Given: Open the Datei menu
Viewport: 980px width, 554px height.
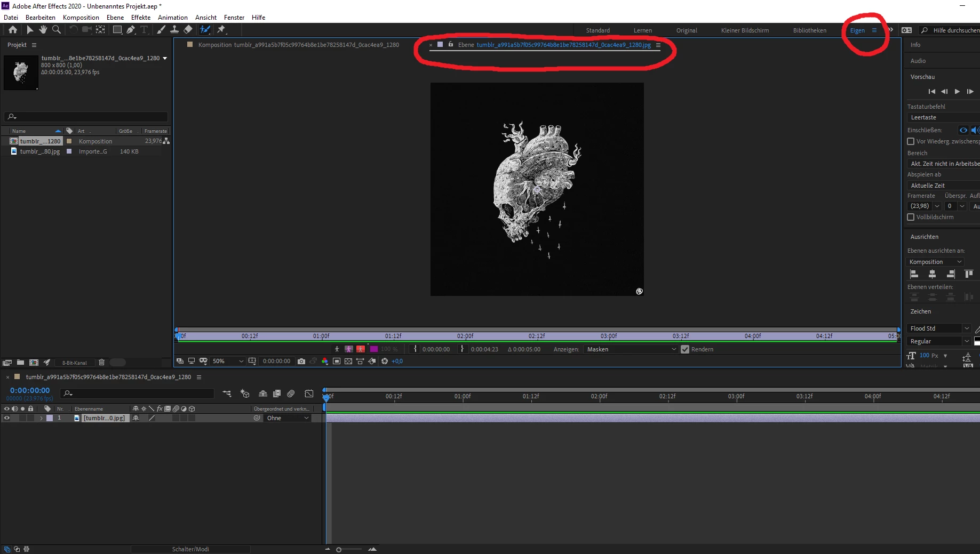Looking at the screenshot, I should click(x=11, y=18).
